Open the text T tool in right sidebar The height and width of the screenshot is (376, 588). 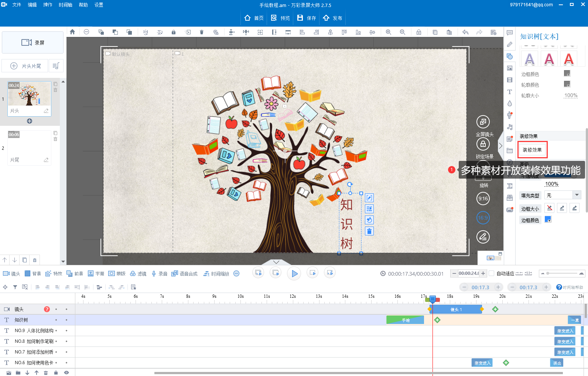pyautogui.click(x=510, y=92)
